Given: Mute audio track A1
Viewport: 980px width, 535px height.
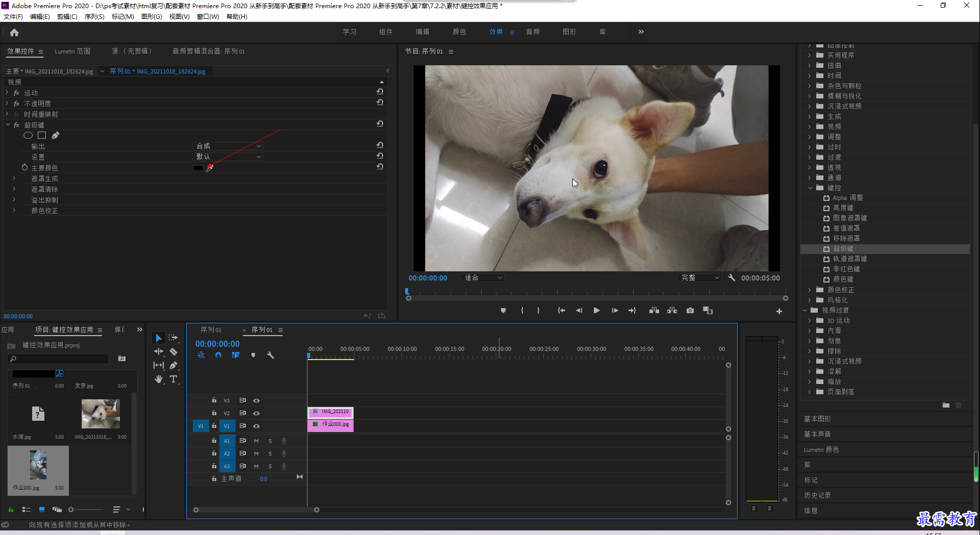Looking at the screenshot, I should pos(256,441).
